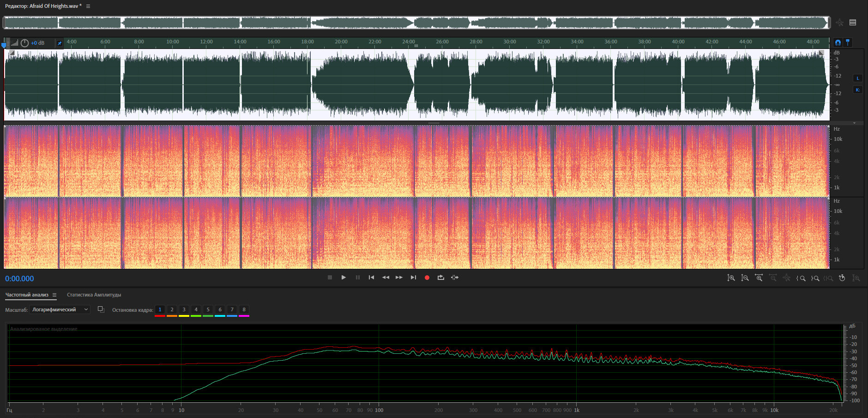Image resolution: width=868 pixels, height=418 pixels.
Task: Click the 0:00.000 timecode display
Action: point(19,279)
